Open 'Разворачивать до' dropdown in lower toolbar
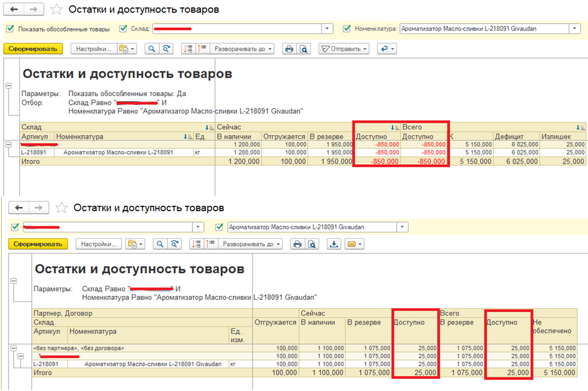The width and height of the screenshot is (588, 391). click(251, 244)
